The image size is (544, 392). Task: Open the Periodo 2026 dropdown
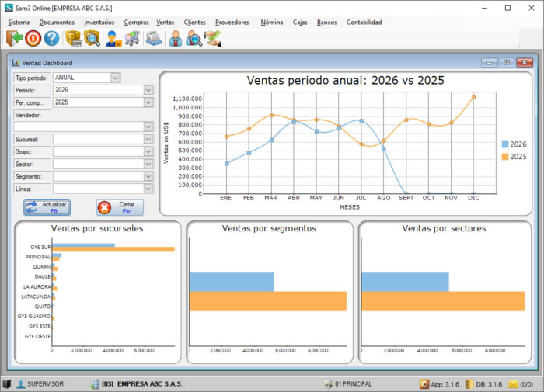tap(148, 90)
